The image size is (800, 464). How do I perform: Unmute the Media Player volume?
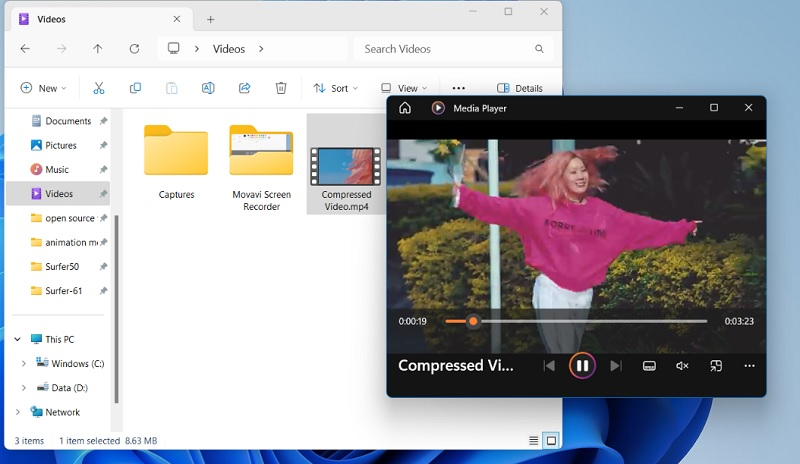click(x=682, y=366)
